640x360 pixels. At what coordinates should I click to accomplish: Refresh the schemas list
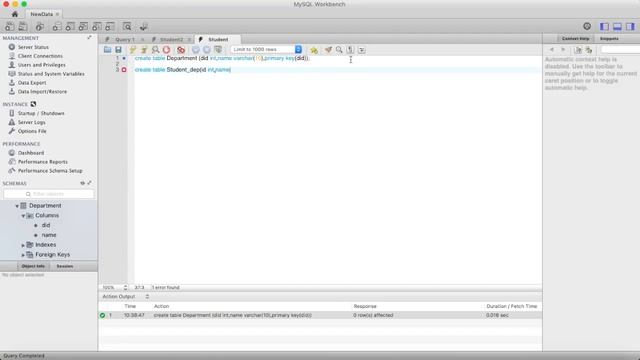(82, 183)
